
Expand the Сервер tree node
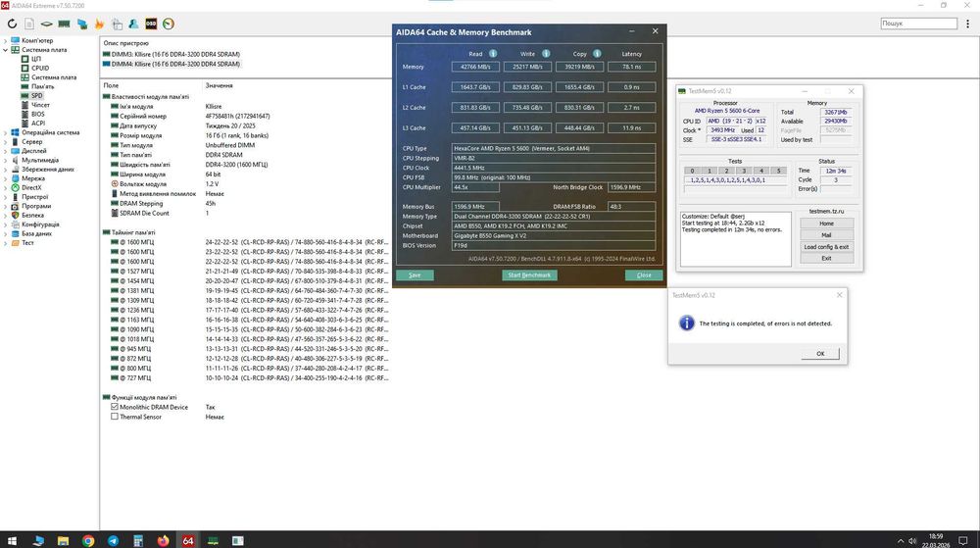tap(6, 142)
